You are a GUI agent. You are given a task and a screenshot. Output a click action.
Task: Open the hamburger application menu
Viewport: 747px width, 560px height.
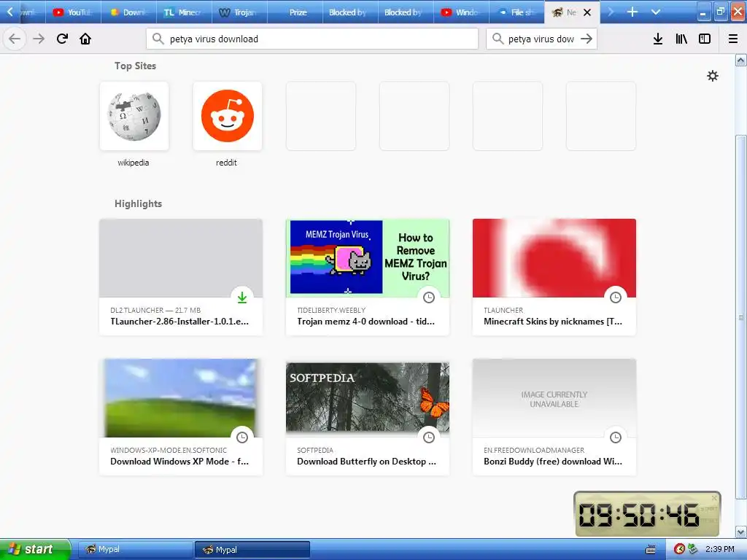[733, 39]
